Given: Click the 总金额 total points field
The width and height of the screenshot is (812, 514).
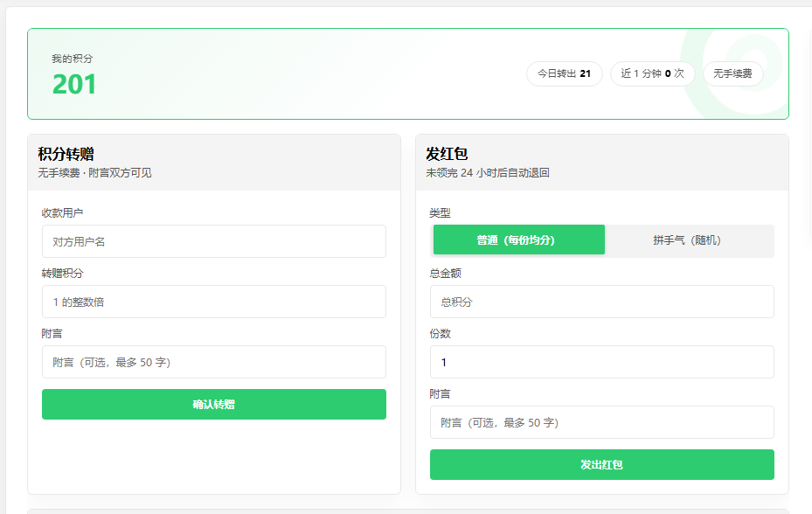Looking at the screenshot, I should tap(601, 302).
